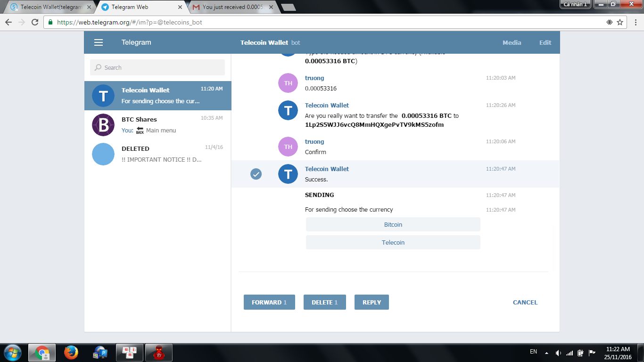Click the browser forward arrow

pos(22,22)
